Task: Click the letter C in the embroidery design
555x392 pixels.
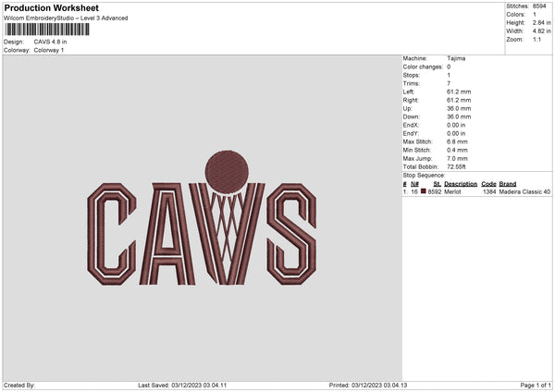Action: [x=111, y=234]
